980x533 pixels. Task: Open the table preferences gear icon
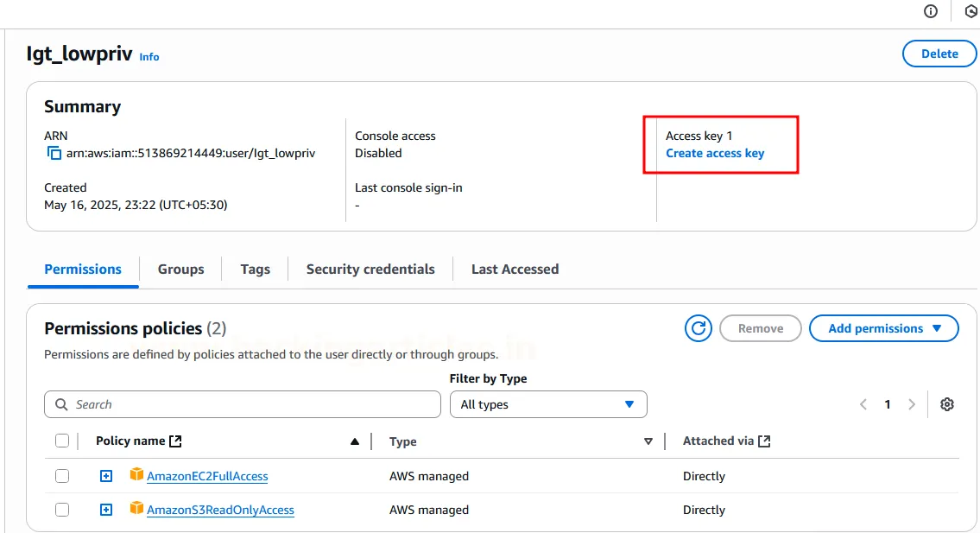coord(947,404)
